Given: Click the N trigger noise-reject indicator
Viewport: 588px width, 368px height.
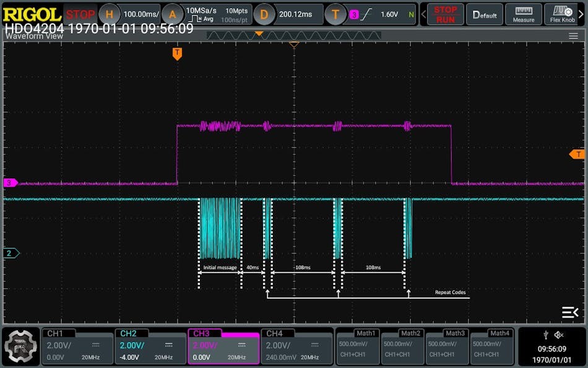Looking at the screenshot, I should click(412, 15).
